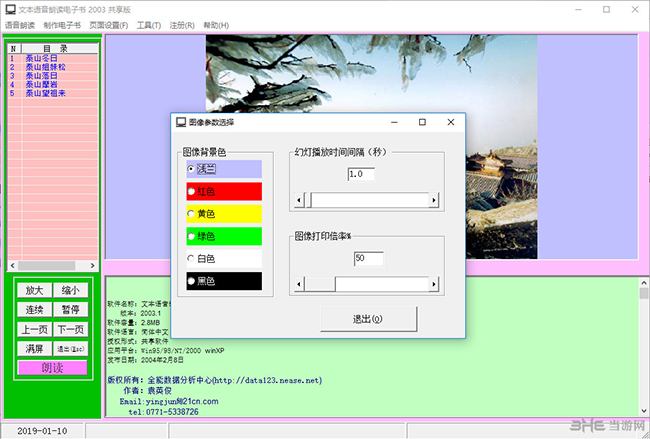
Task: Select row 2 in the contents list
Action: [53, 67]
